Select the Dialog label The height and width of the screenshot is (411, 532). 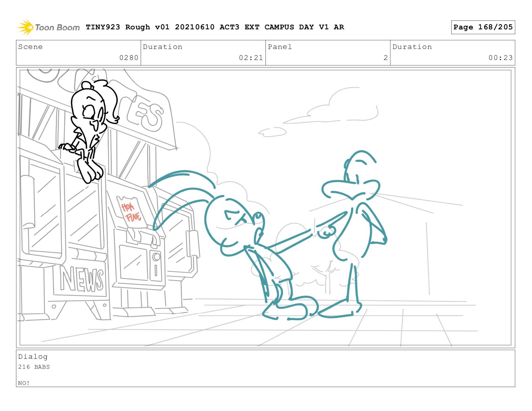pos(33,357)
